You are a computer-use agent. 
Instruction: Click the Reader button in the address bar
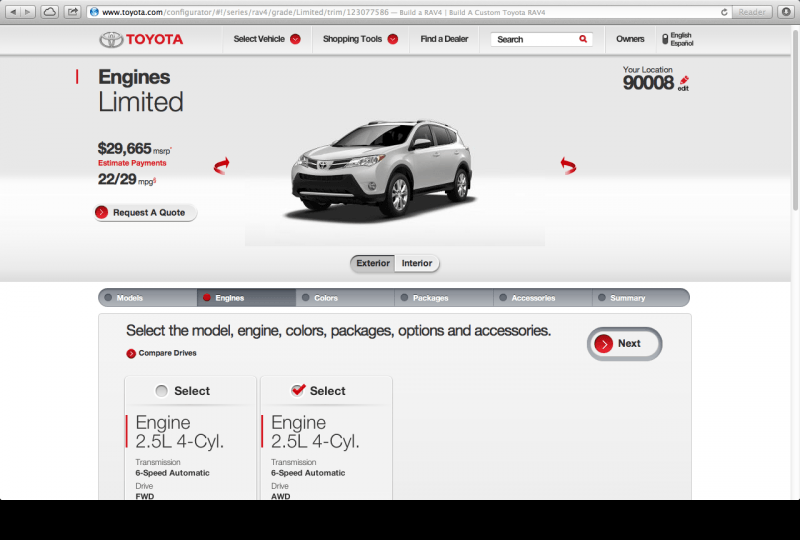(752, 12)
